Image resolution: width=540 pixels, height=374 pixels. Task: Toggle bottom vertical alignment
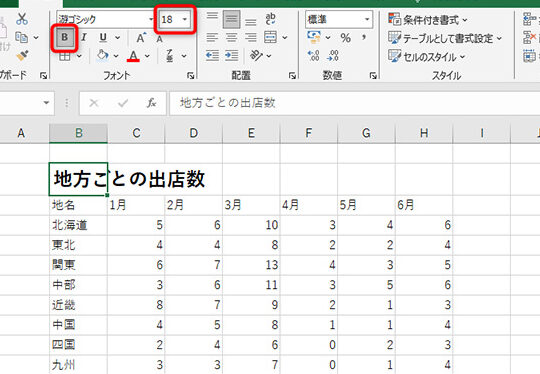click(251, 22)
